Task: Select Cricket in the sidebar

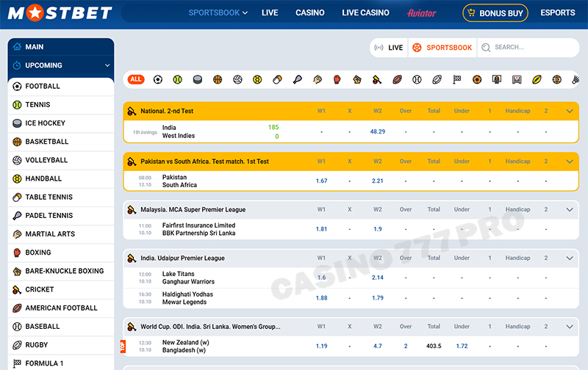Action: pyautogui.click(x=61, y=289)
